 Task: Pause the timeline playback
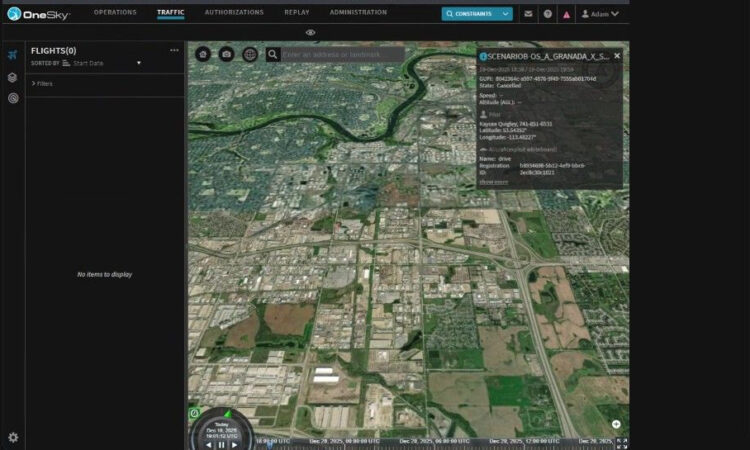pos(221,444)
